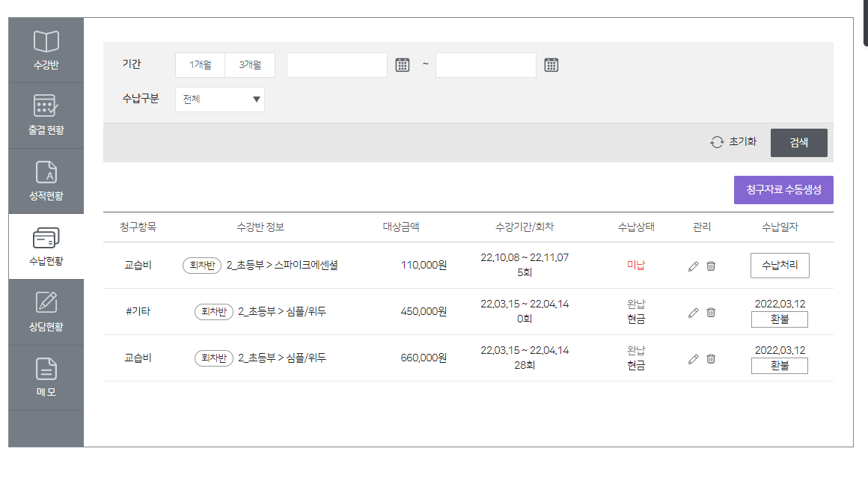Select the 3개월 period option
Screen dimensions: 868x484
click(x=250, y=65)
